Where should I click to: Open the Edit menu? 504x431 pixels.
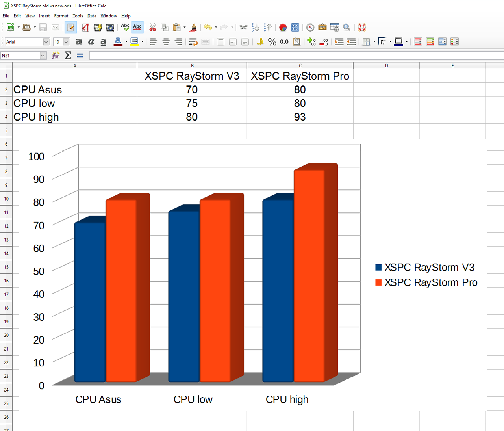click(17, 16)
